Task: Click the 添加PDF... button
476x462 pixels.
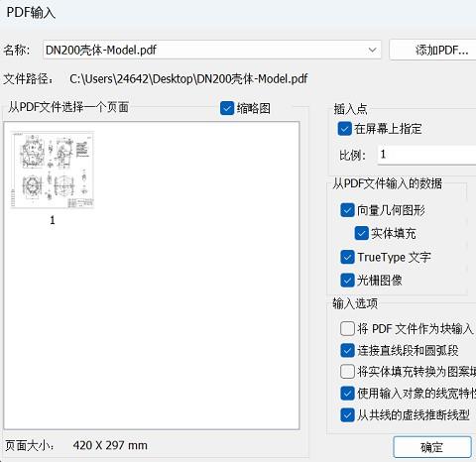Action: [x=432, y=50]
